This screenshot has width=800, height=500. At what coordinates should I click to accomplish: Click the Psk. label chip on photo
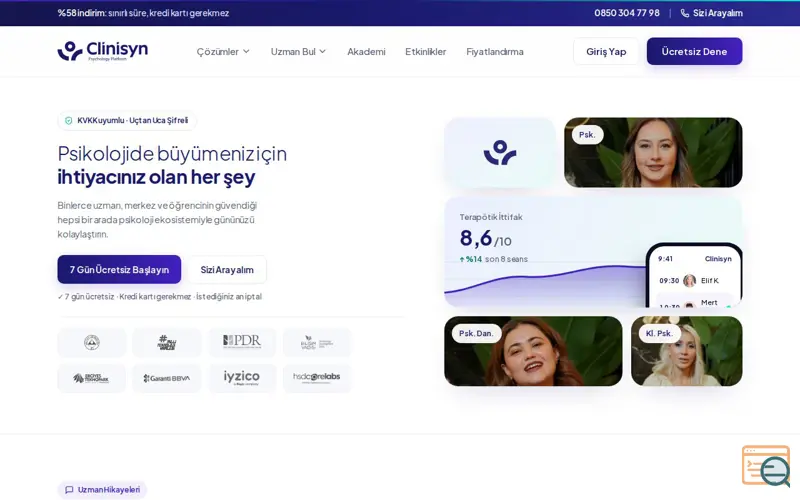[587, 135]
